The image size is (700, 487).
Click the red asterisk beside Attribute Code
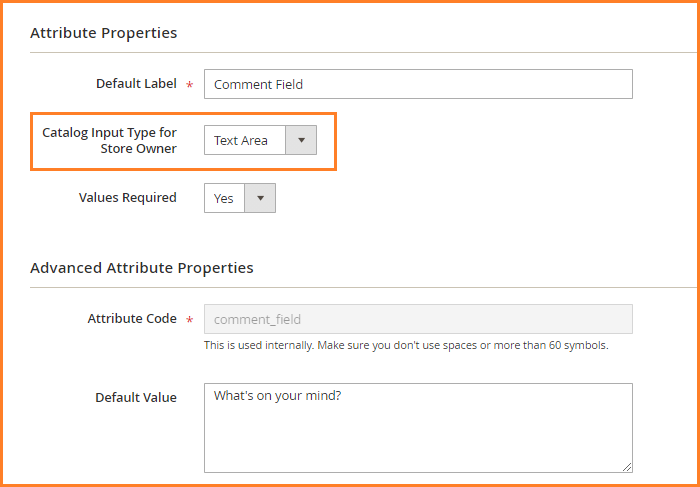click(189, 320)
